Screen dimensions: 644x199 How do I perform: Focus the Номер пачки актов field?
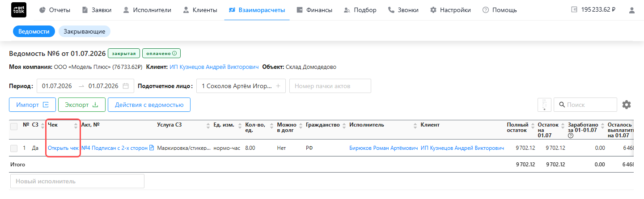pos(330,86)
